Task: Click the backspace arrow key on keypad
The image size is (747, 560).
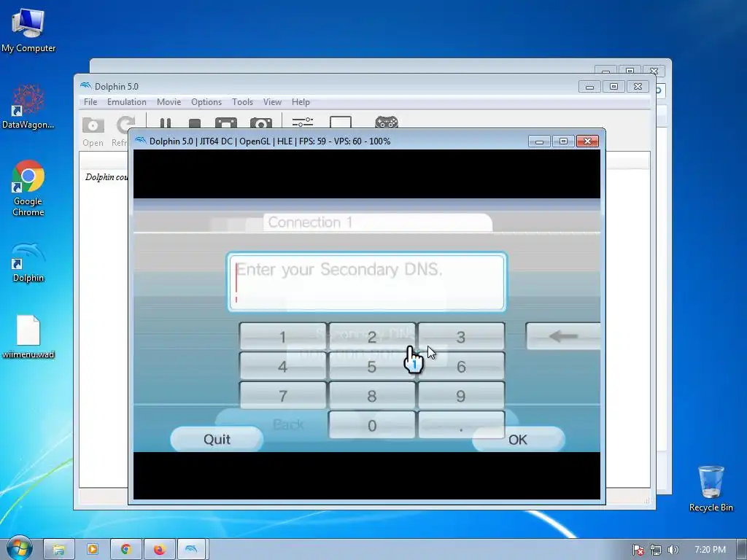Action: point(563,336)
